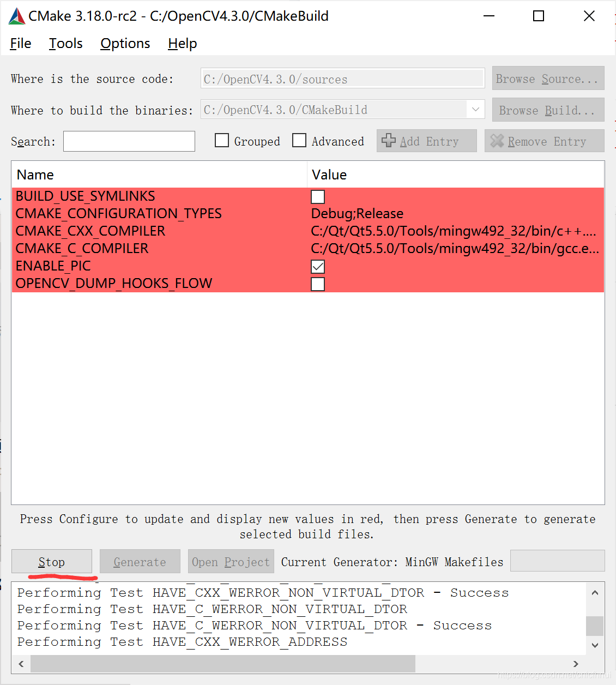This screenshot has height=685, width=616.
Task: Click the Browse Source button
Action: pos(548,78)
